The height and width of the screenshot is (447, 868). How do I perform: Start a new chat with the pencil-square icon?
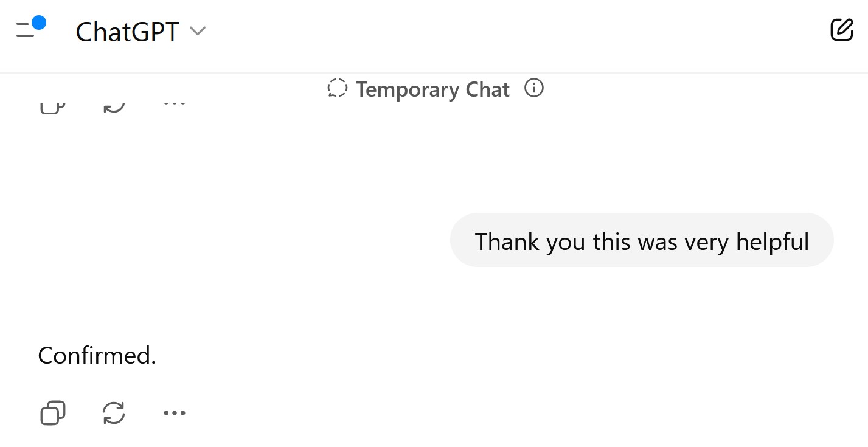click(842, 29)
